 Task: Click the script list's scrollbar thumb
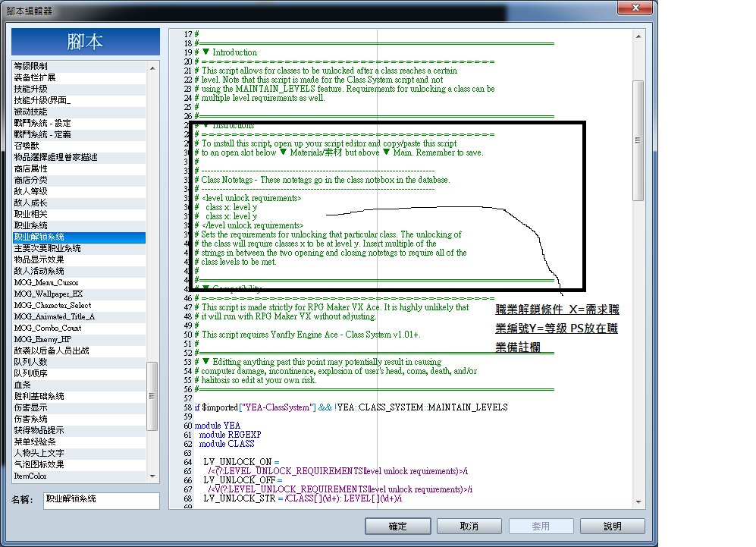(x=152, y=396)
